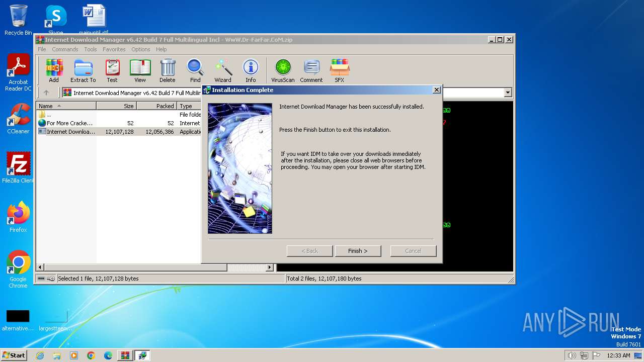This screenshot has height=362, width=644.
Task: Launch CCleaner desktop shortcut
Action: coord(18,119)
